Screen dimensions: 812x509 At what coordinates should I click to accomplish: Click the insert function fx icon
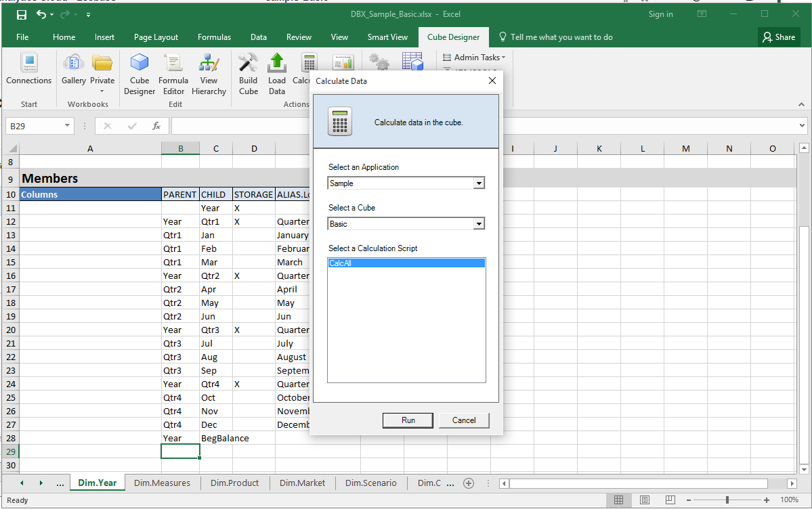(x=156, y=126)
